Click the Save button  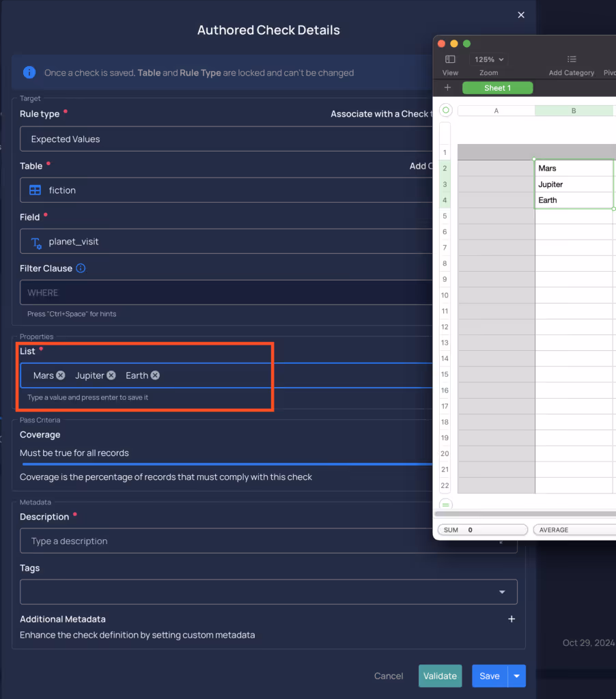(x=490, y=676)
